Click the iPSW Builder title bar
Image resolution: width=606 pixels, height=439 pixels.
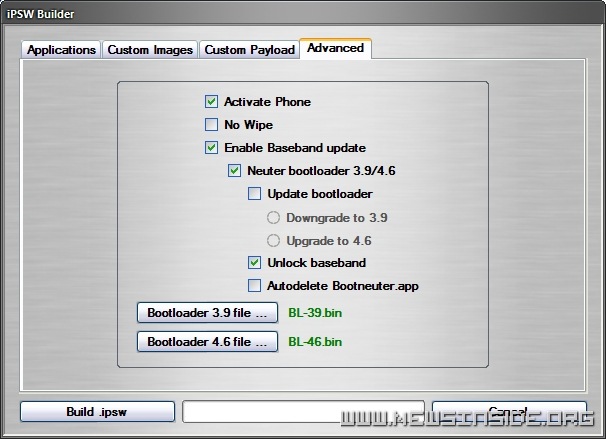[x=303, y=14]
